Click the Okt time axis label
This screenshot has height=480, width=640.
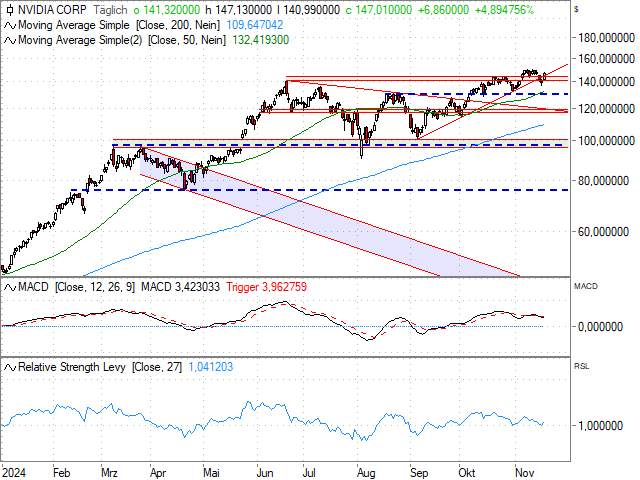(x=467, y=473)
